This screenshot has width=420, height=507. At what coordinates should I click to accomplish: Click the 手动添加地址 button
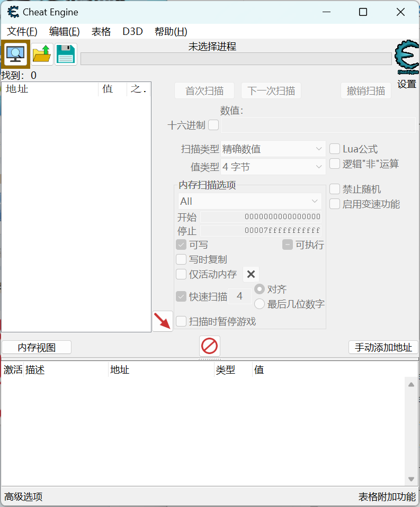tap(383, 347)
